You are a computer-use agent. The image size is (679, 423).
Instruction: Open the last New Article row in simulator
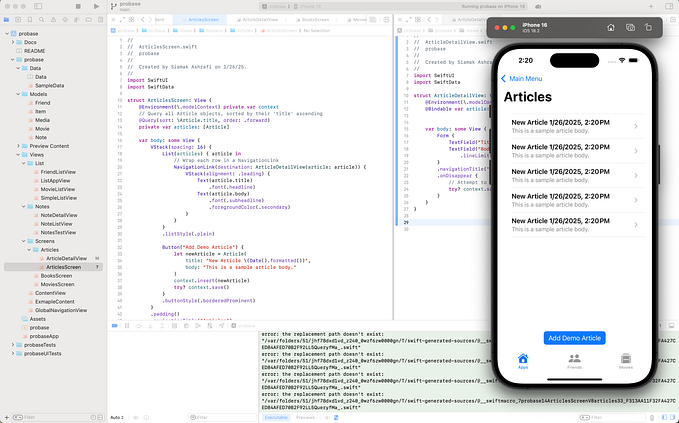[x=575, y=225]
